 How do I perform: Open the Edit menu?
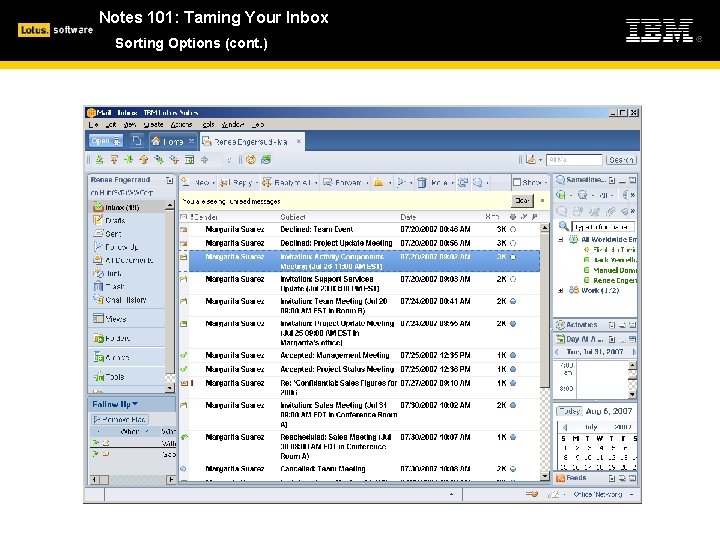coord(111,124)
